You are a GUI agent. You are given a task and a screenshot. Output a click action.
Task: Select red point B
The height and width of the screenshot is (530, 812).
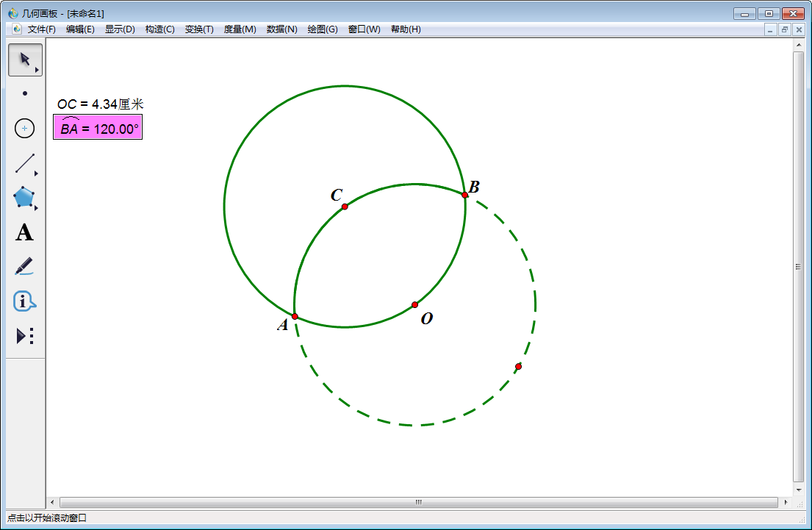click(465, 195)
